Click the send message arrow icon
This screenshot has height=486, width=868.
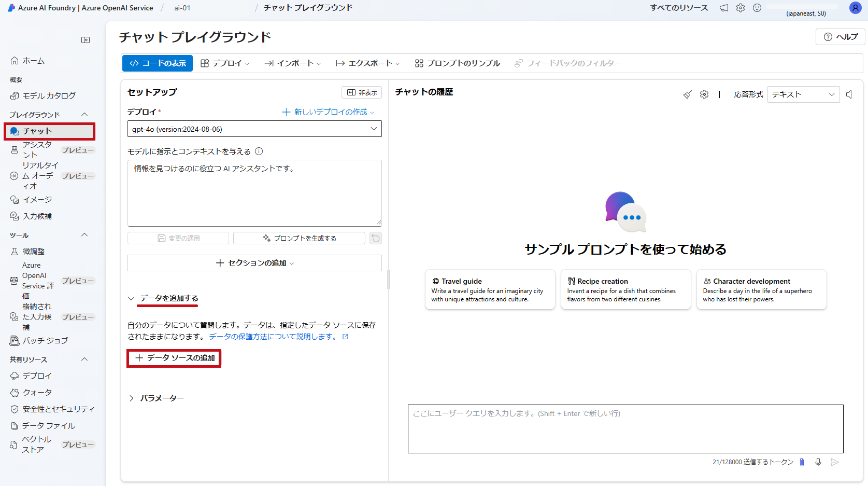pos(835,462)
